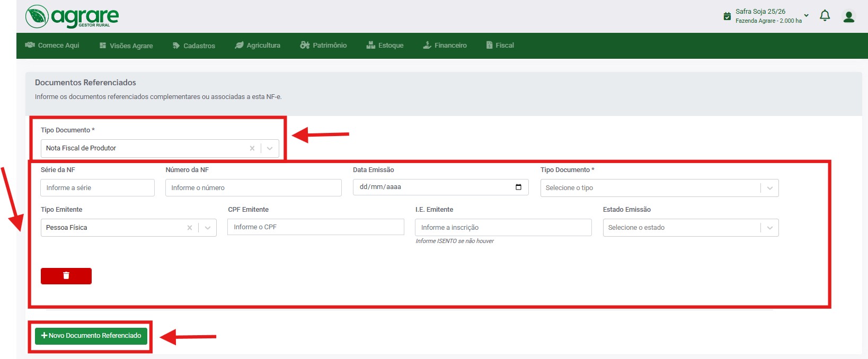
Task: Open the user profile avatar icon
Action: click(x=849, y=17)
